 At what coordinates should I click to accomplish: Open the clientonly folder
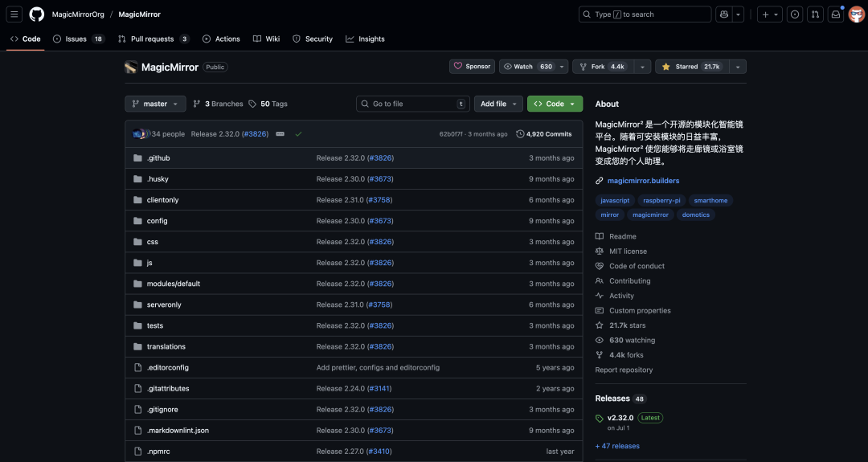(x=162, y=200)
